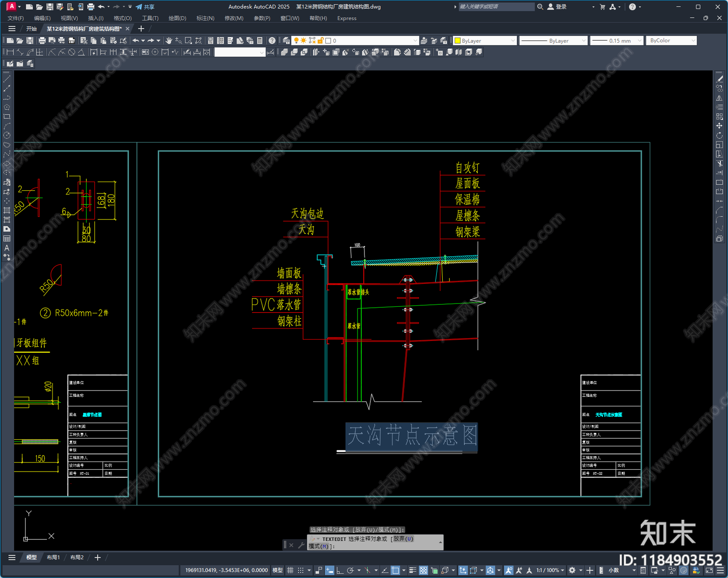Open the ByColor plot style dropdown
The image size is (728, 578).
pos(671,41)
